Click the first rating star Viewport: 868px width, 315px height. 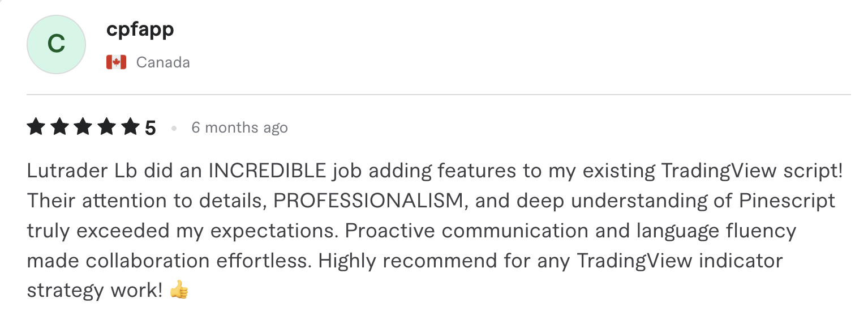point(36,127)
